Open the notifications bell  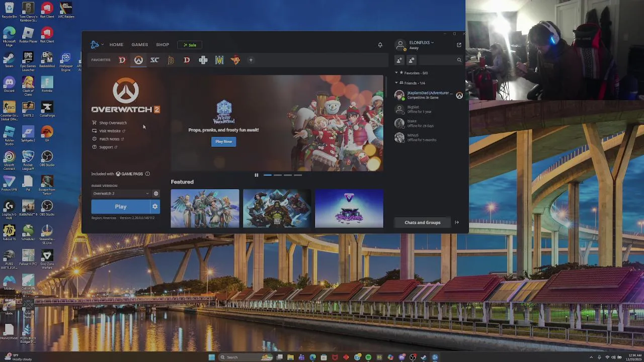[380, 45]
